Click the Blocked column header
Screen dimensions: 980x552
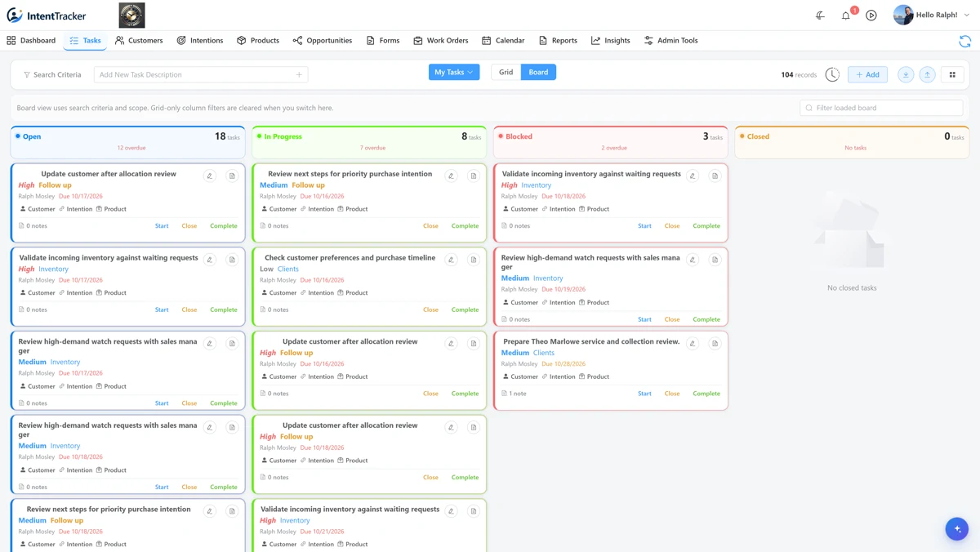[x=611, y=142]
